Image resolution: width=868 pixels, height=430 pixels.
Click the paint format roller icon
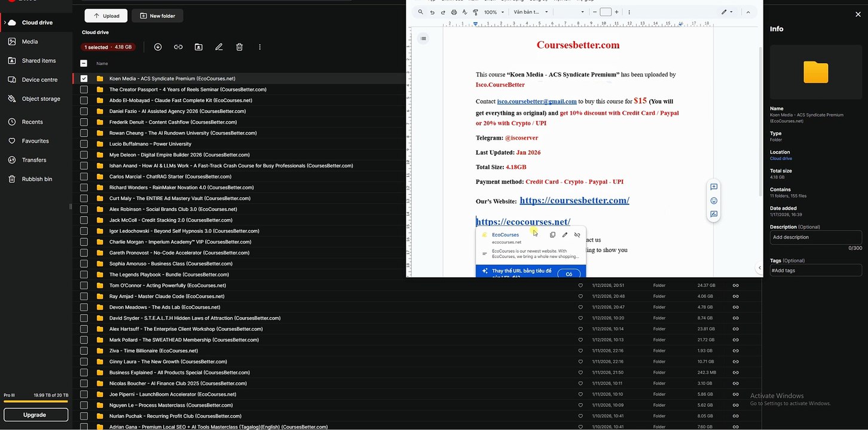[x=476, y=12]
